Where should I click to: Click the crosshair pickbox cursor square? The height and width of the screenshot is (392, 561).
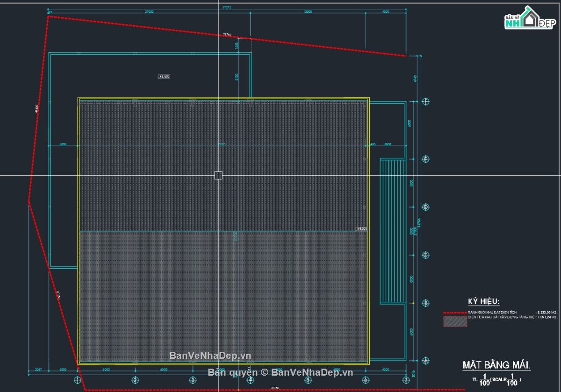point(218,175)
